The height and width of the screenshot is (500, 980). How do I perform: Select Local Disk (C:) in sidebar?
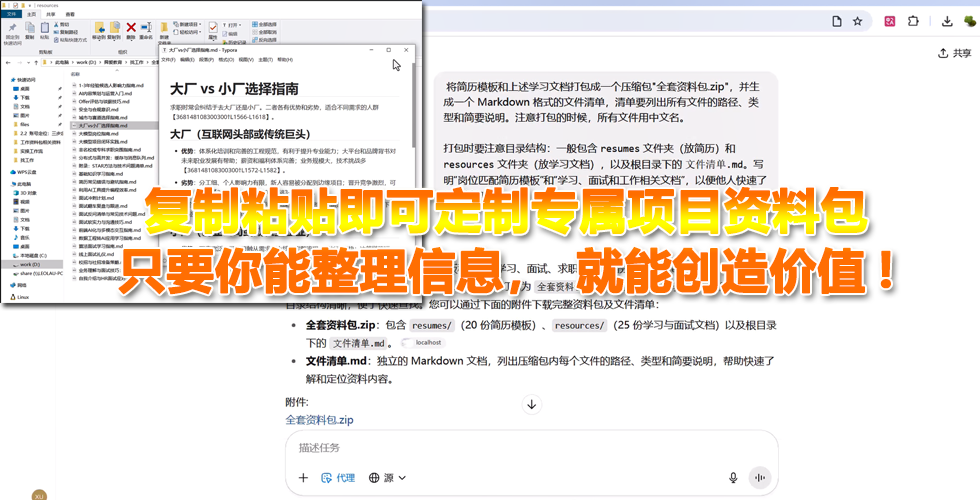30,256
